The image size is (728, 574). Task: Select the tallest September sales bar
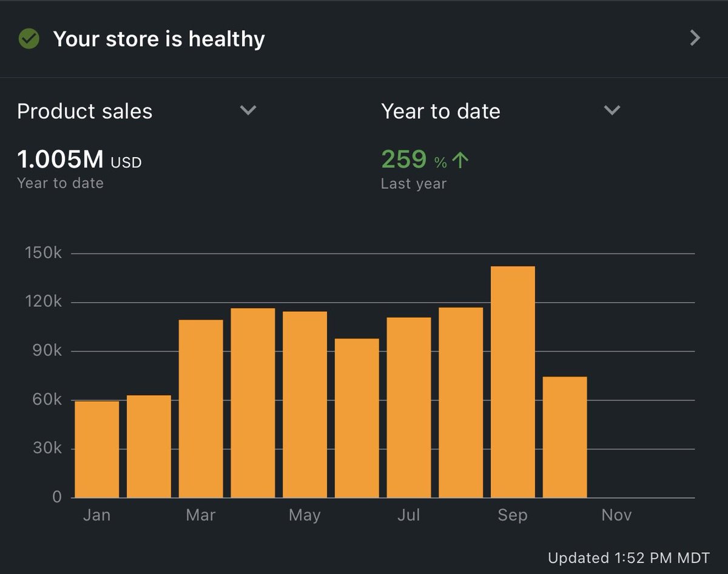[513, 382]
